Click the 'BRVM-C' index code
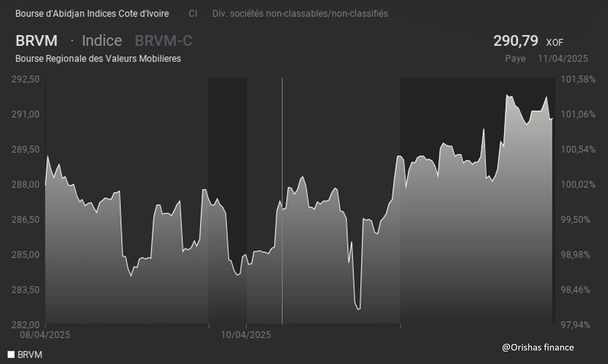Screen dimensions: 608x364 pyautogui.click(x=164, y=40)
